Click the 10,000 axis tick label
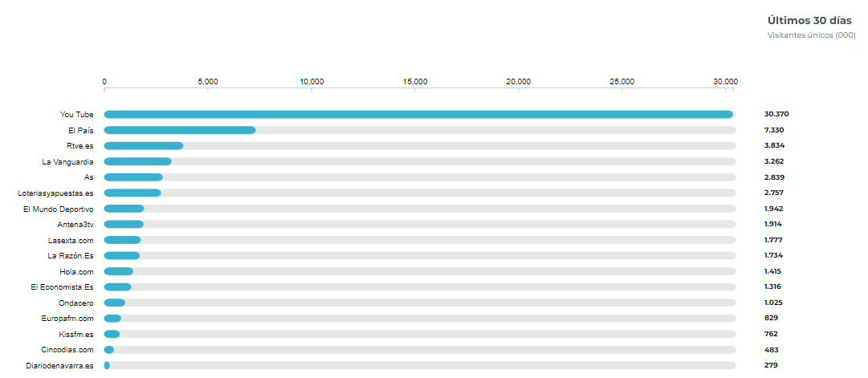 point(312,82)
